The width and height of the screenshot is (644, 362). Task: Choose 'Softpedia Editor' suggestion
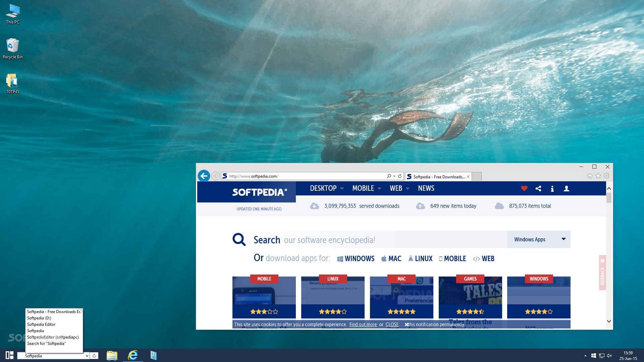coord(54,324)
